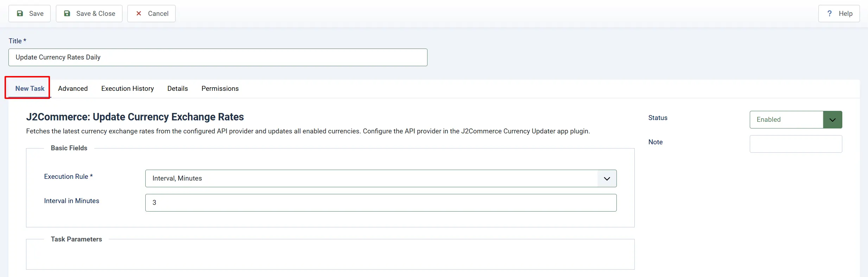868x277 pixels.
Task: Click the Help button label
Action: 845,13
